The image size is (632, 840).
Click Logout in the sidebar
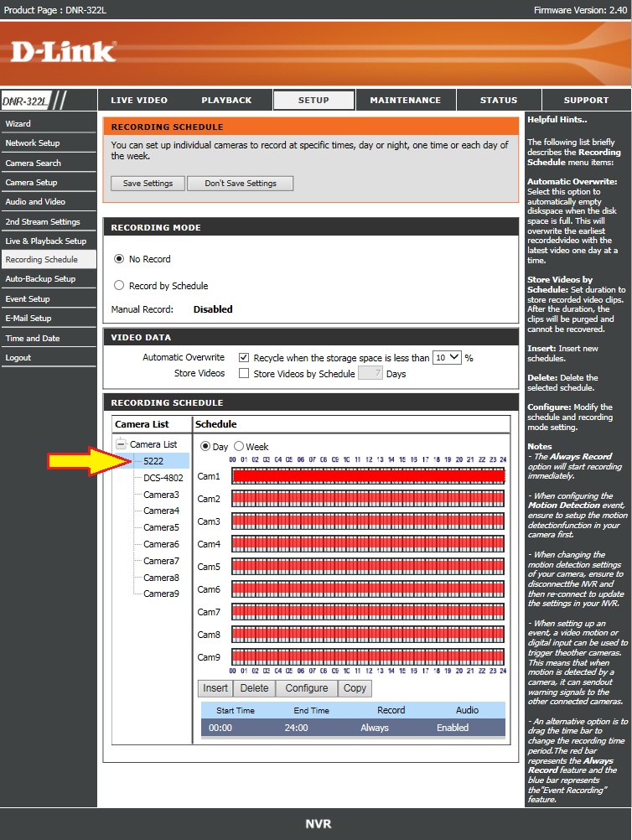(18, 357)
